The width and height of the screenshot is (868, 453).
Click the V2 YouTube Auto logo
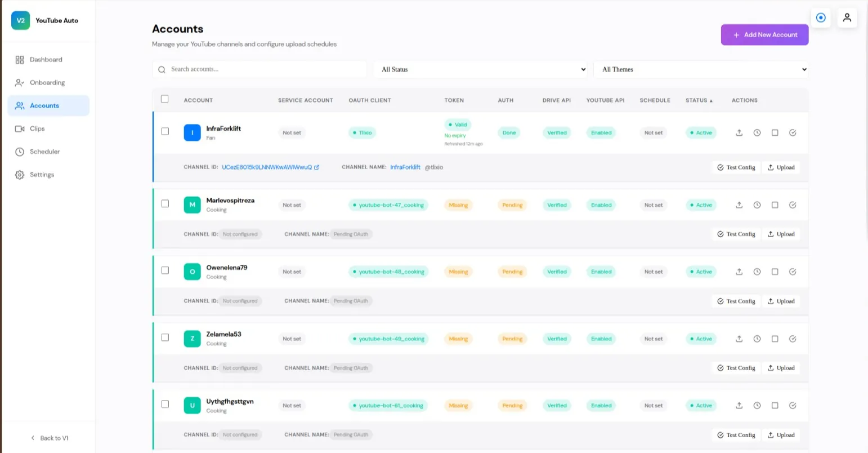(45, 20)
